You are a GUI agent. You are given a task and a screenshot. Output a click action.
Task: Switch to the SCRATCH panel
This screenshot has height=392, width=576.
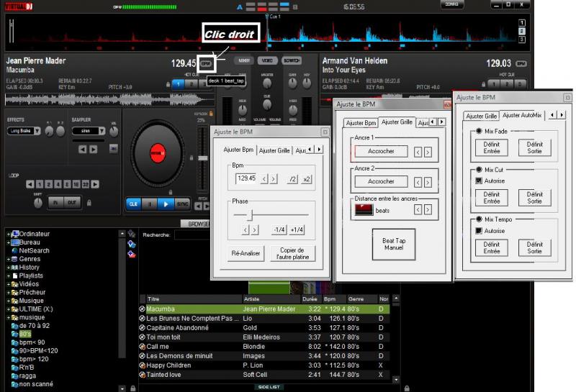[292, 60]
